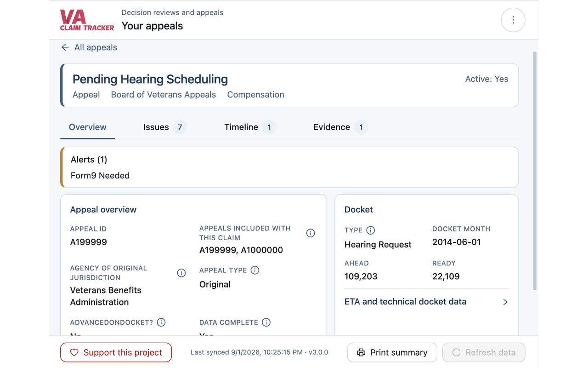The height and width of the screenshot is (368, 588).
Task: Click the Board of Veterans Appeals label
Action: point(164,95)
